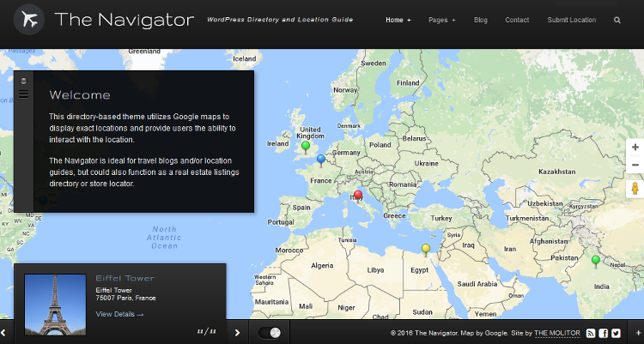
Task: Select the green pin on United Kingdom
Action: pos(305,147)
